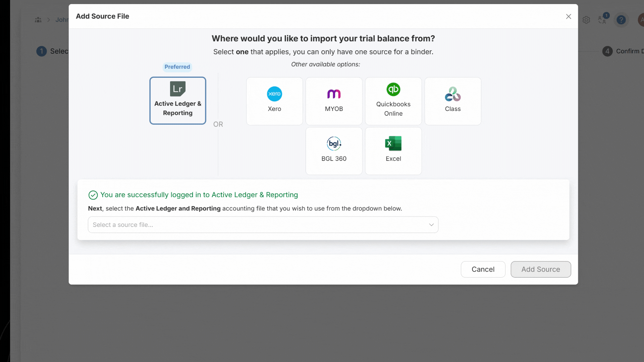Click the step 1 Select circle indicator
Image resolution: width=644 pixels, height=362 pixels.
(41, 51)
